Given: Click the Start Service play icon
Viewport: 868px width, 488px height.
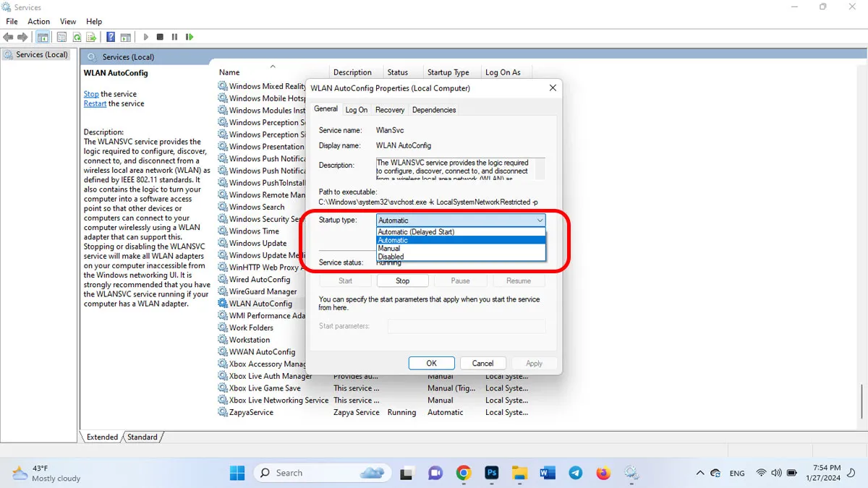Looking at the screenshot, I should click(146, 37).
